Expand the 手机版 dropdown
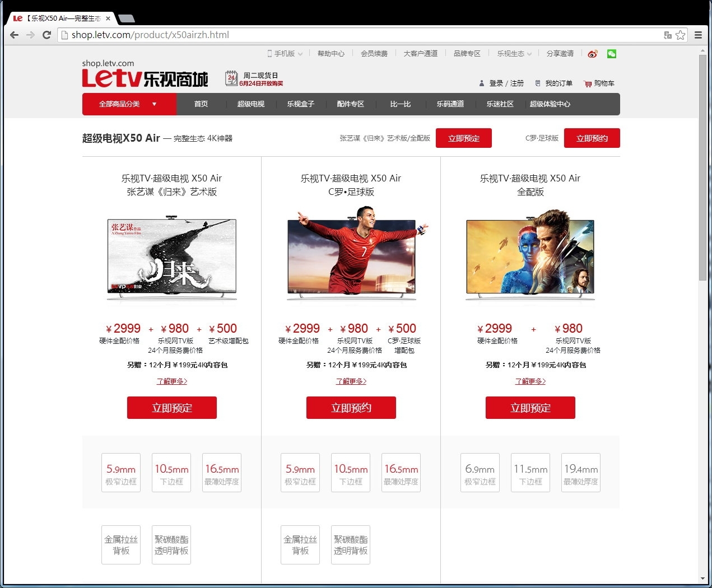712x588 pixels. [x=285, y=54]
